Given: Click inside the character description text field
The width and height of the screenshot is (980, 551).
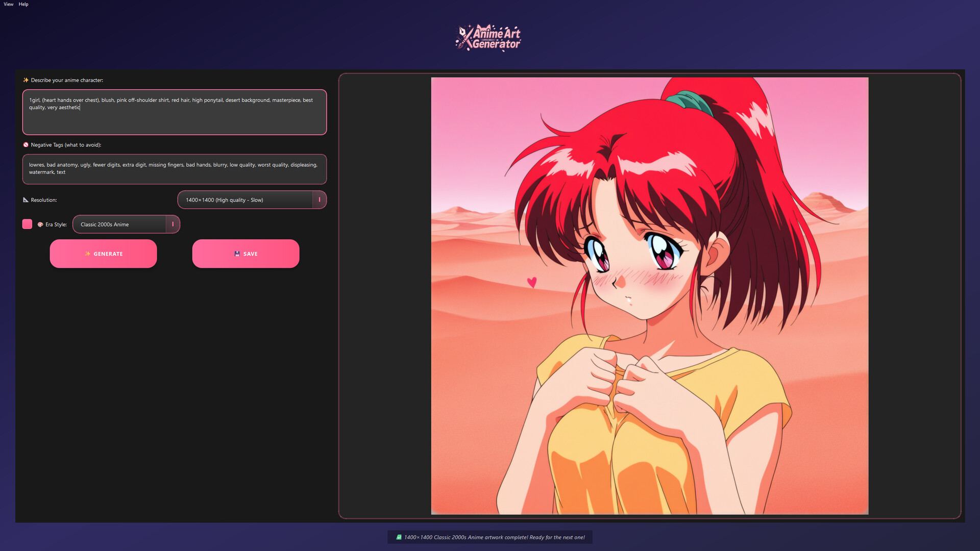Looking at the screenshot, I should coord(174,112).
